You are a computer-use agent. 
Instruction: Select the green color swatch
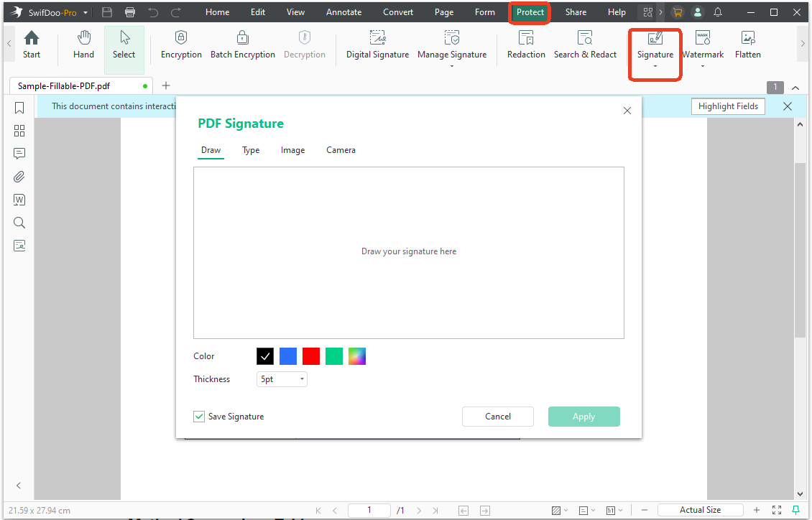click(334, 356)
